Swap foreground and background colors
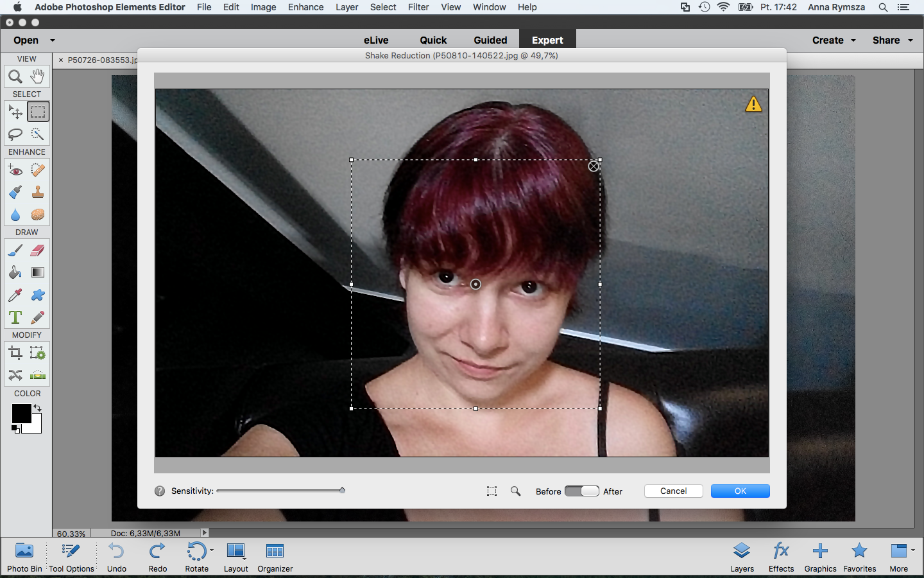Viewport: 924px width, 578px height. (37, 408)
